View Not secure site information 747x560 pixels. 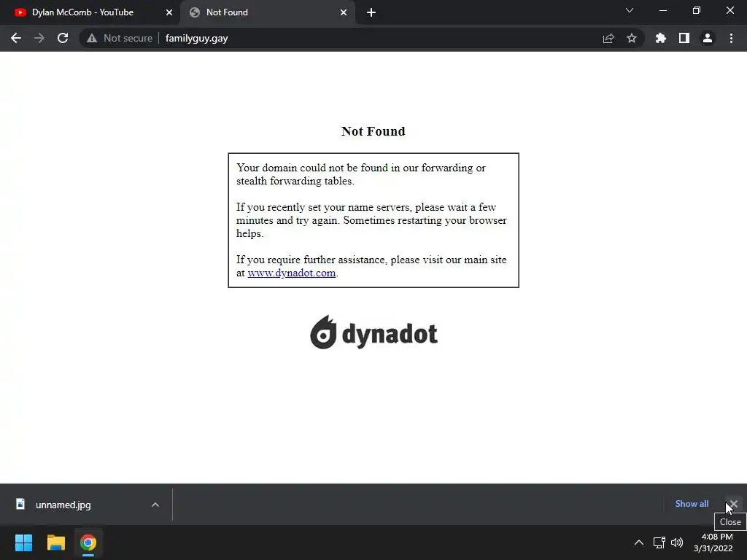[x=120, y=38]
